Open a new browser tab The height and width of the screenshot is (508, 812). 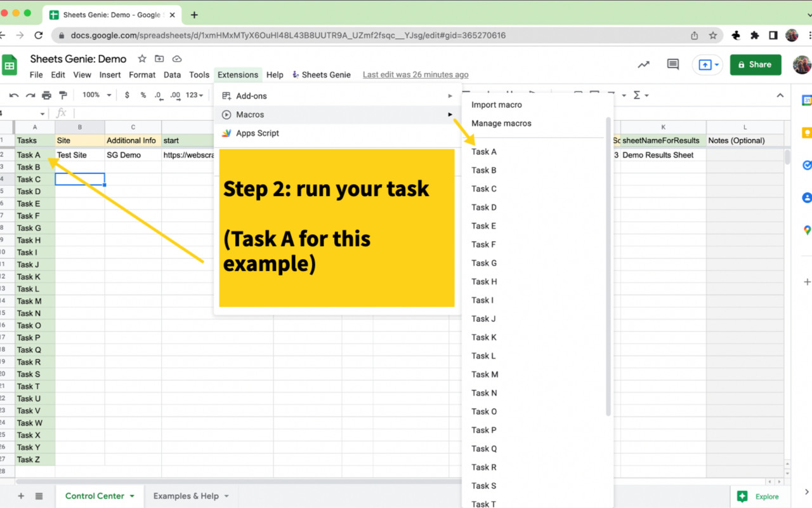click(x=194, y=15)
